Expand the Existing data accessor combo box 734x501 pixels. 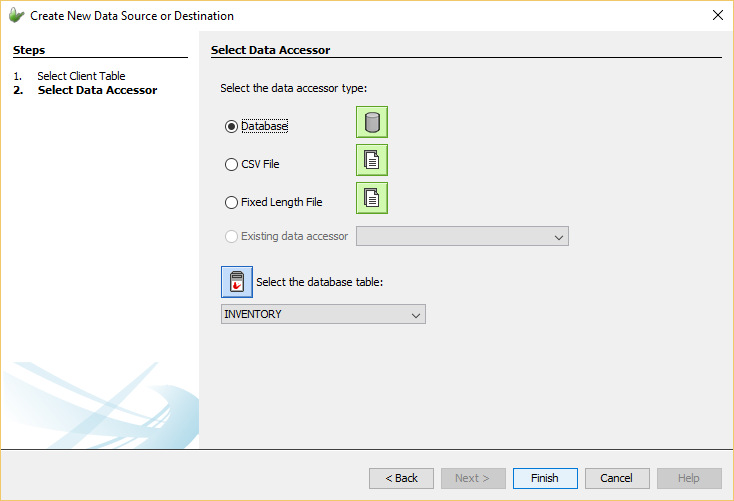[x=462, y=237]
